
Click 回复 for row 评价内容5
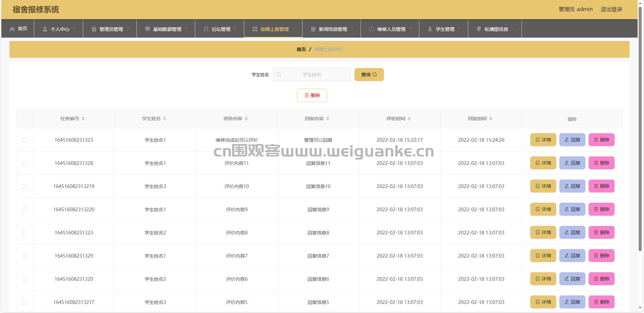(x=572, y=302)
